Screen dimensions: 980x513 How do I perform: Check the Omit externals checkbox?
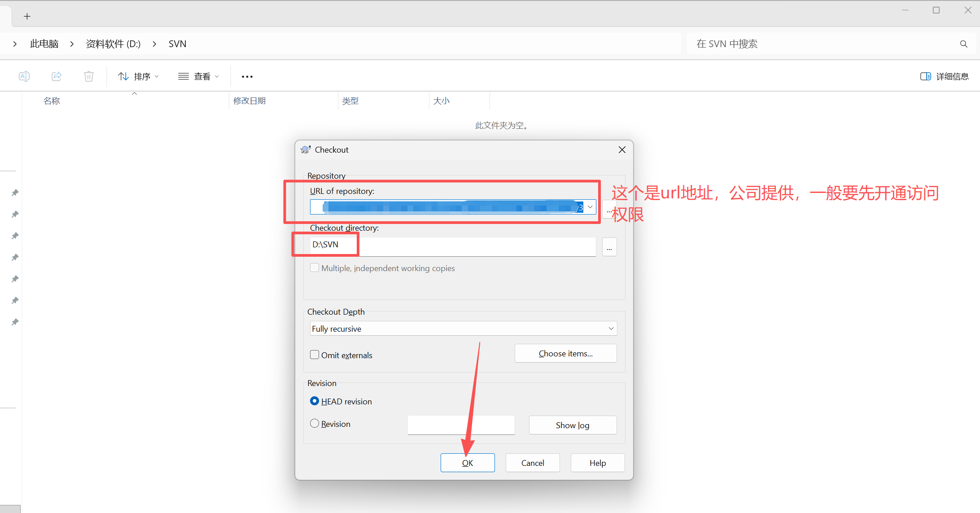315,355
